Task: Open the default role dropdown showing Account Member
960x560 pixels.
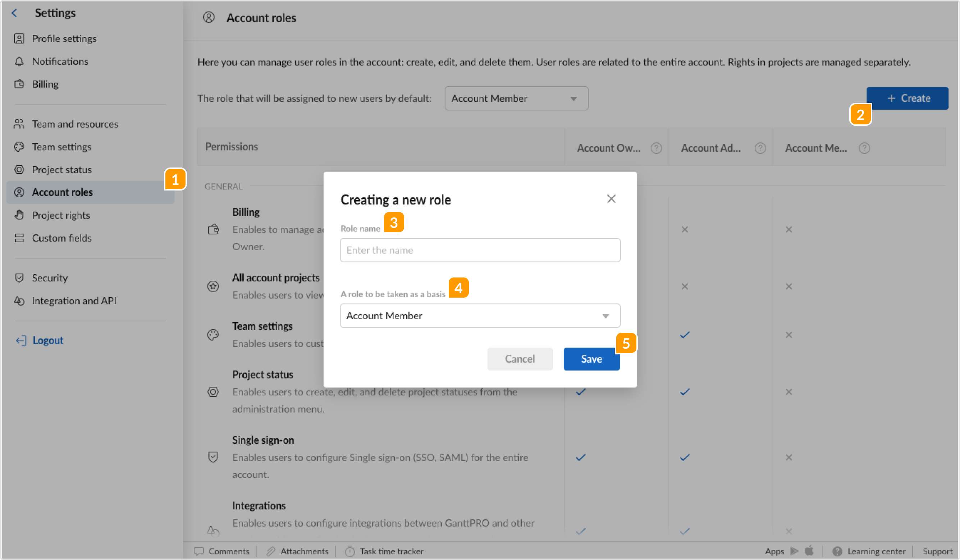Action: (x=516, y=98)
